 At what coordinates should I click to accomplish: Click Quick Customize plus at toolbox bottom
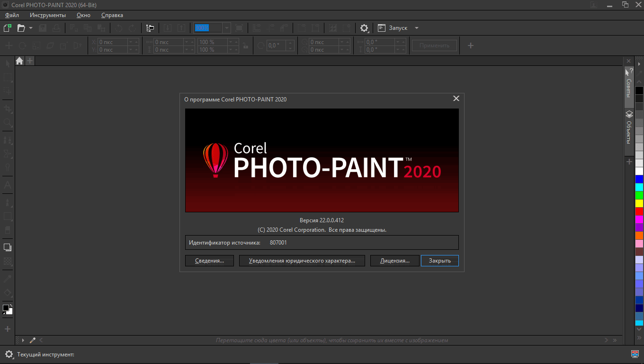tap(8, 328)
